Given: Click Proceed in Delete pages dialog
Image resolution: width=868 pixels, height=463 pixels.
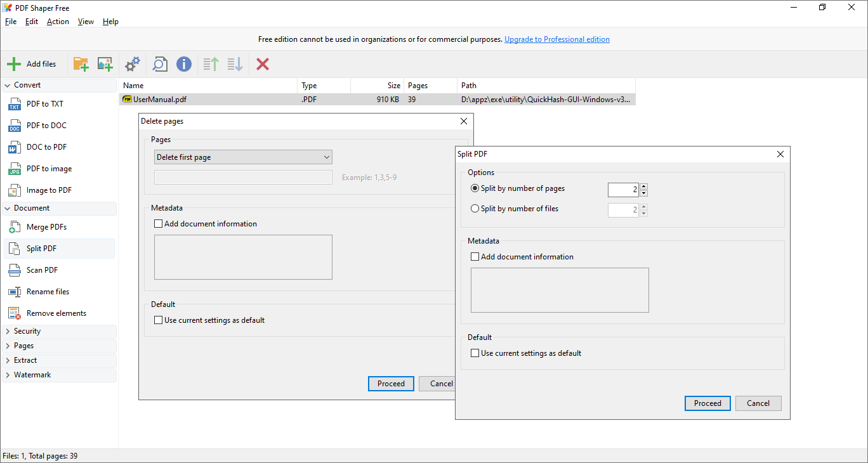Looking at the screenshot, I should (391, 384).
